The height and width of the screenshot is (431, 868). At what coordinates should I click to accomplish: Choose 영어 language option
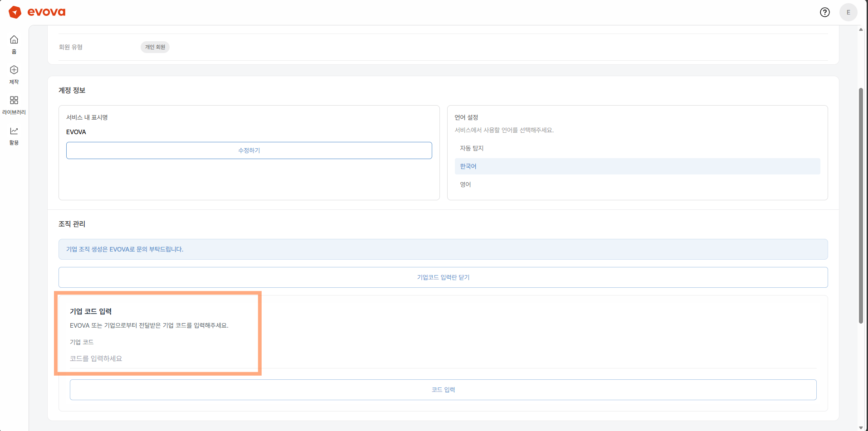coord(465,184)
